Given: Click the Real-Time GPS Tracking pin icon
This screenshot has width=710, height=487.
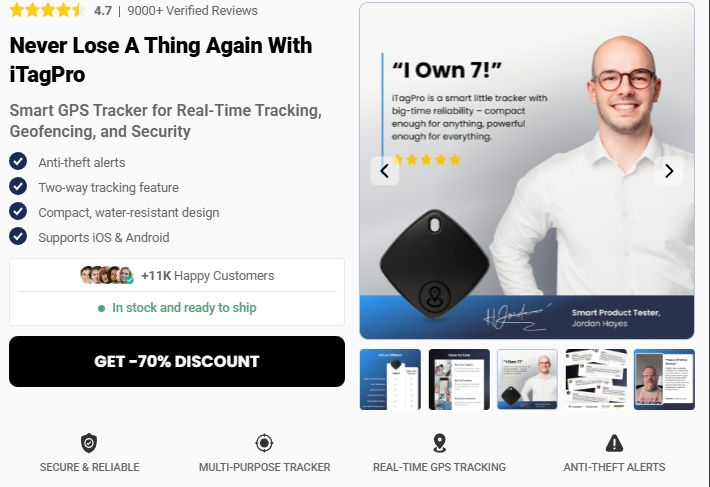Looking at the screenshot, I should (x=439, y=443).
